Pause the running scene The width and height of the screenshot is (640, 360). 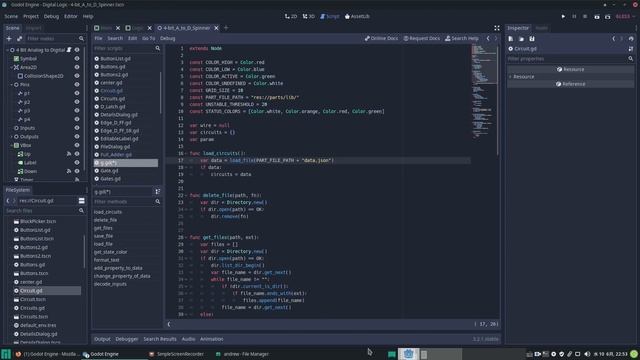[x=574, y=16]
